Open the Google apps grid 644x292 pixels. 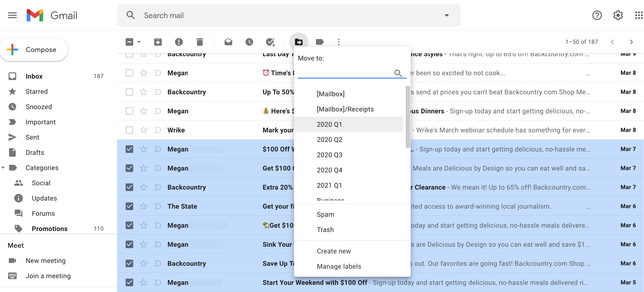coord(639,15)
